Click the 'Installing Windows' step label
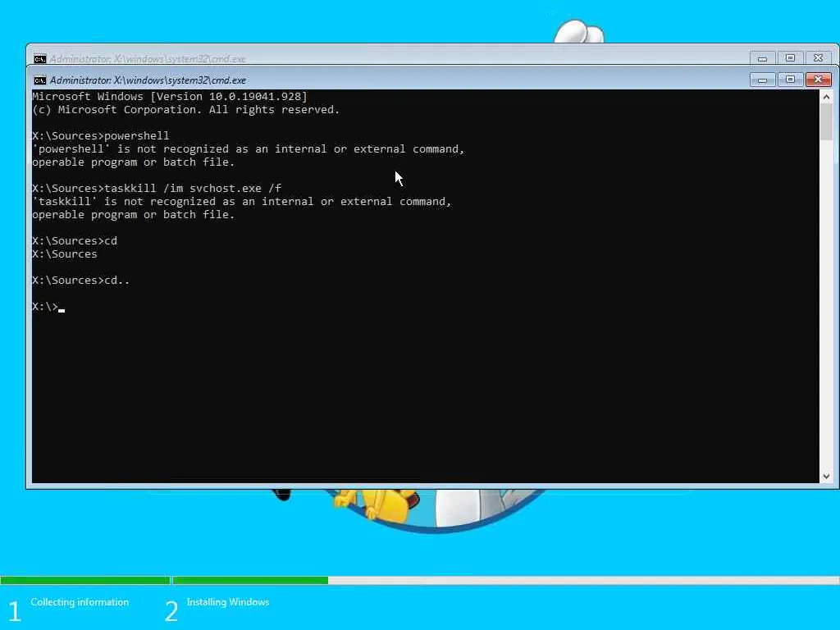Image resolution: width=840 pixels, height=630 pixels. (x=228, y=602)
